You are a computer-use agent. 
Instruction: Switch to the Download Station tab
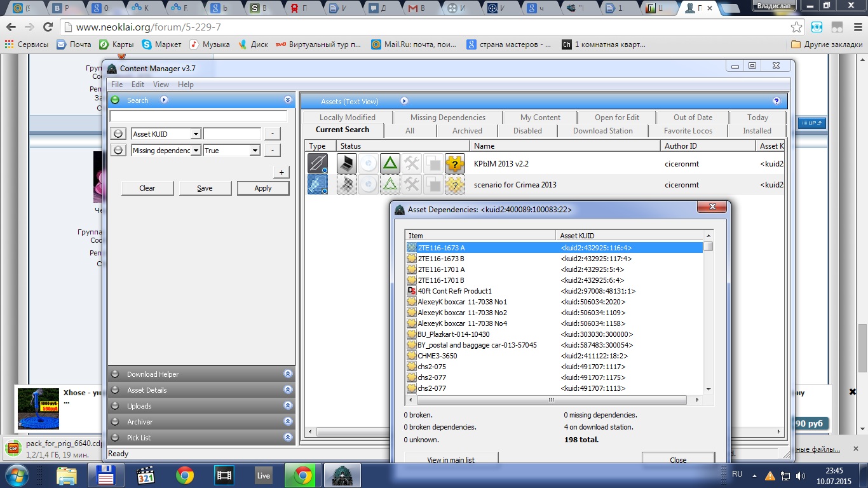tap(602, 131)
